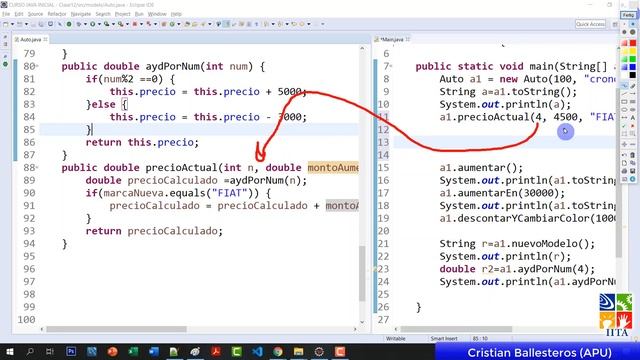Open the Source menu
The width and height of the screenshot is (640, 360).
click(35, 14)
